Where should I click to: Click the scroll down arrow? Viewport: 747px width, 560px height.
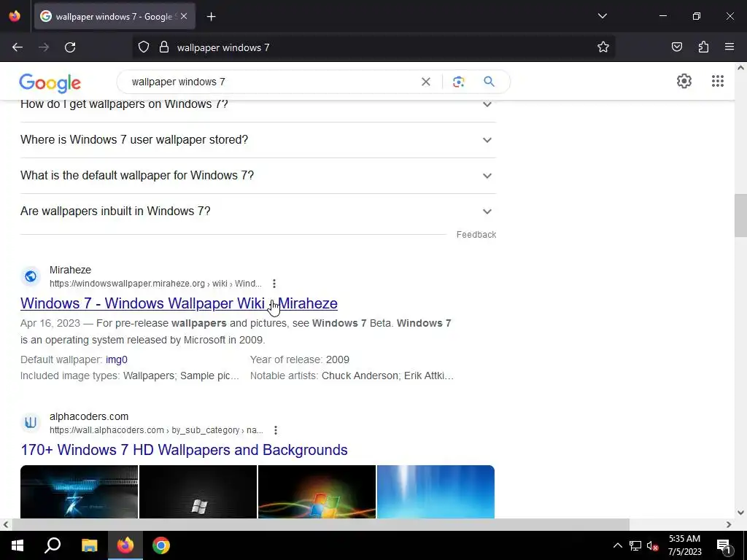click(x=740, y=513)
